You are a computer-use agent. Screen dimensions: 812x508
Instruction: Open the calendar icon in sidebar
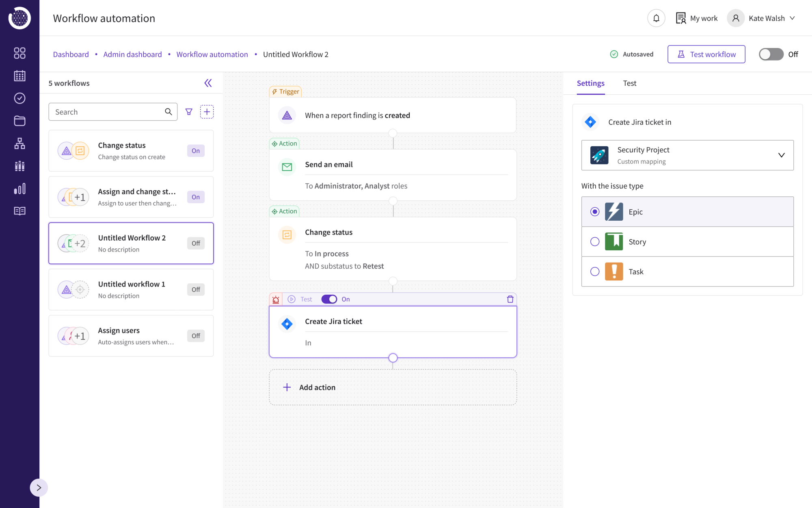[x=19, y=76]
